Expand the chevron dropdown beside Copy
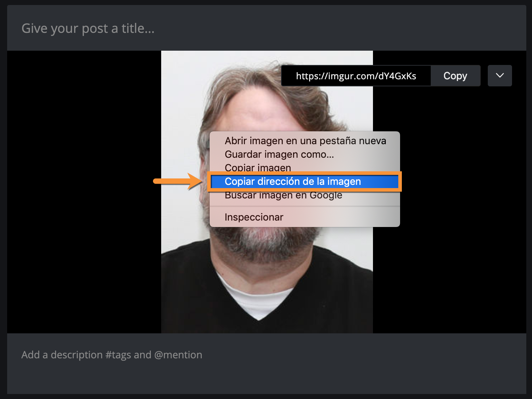 pyautogui.click(x=500, y=76)
